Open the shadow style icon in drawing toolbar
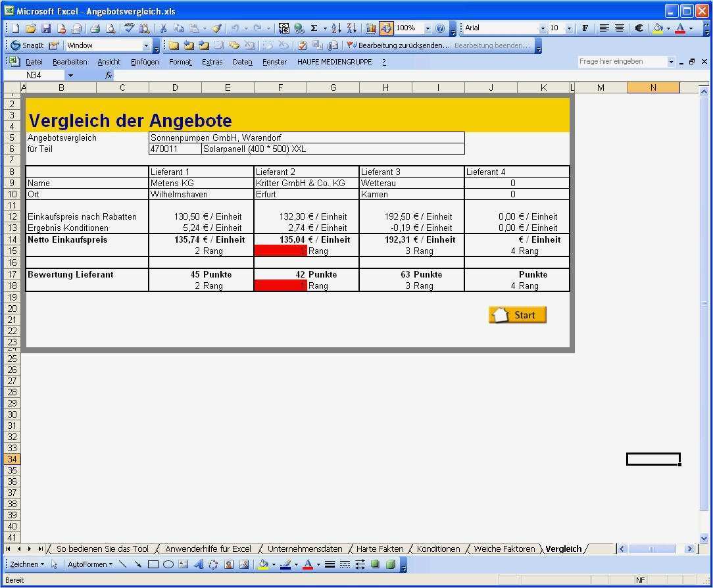 point(375,564)
